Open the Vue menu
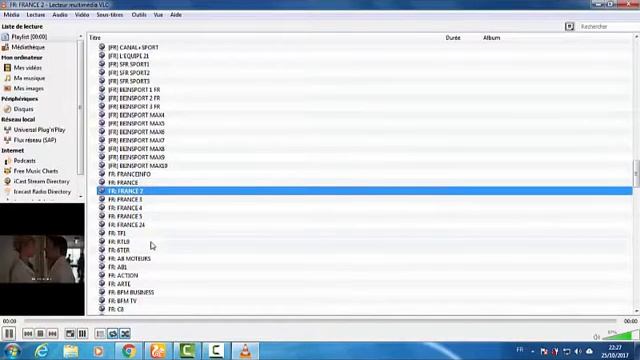This screenshot has width=640, height=360. coord(158,15)
